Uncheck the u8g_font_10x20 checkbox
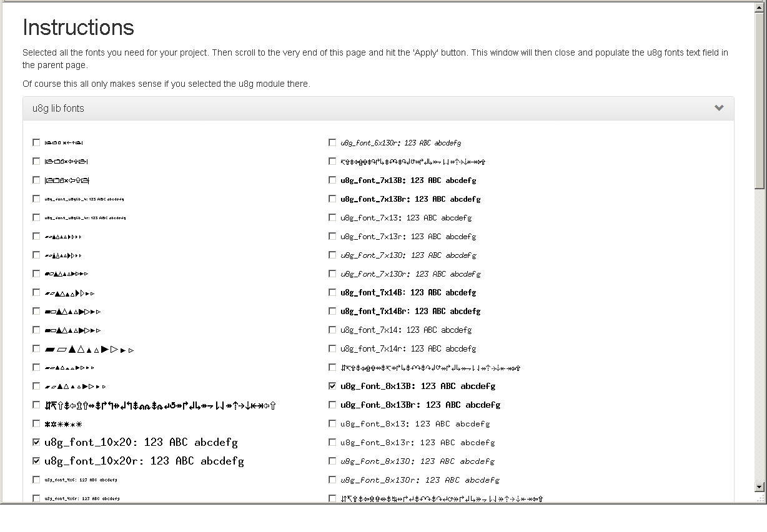 click(x=36, y=442)
